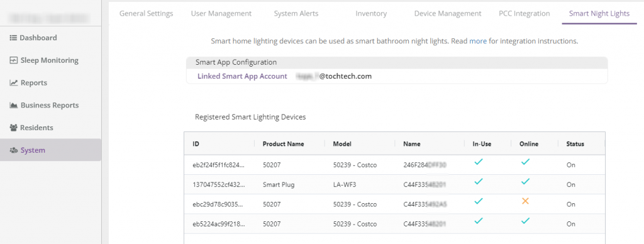Switch to the General Settings tab
The image size is (644, 244).
pyautogui.click(x=146, y=14)
